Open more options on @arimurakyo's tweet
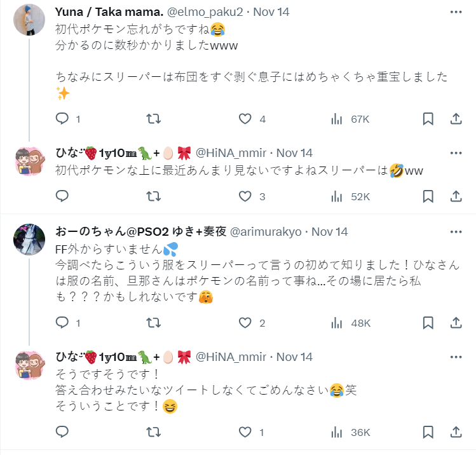476x455 pixels. click(456, 231)
